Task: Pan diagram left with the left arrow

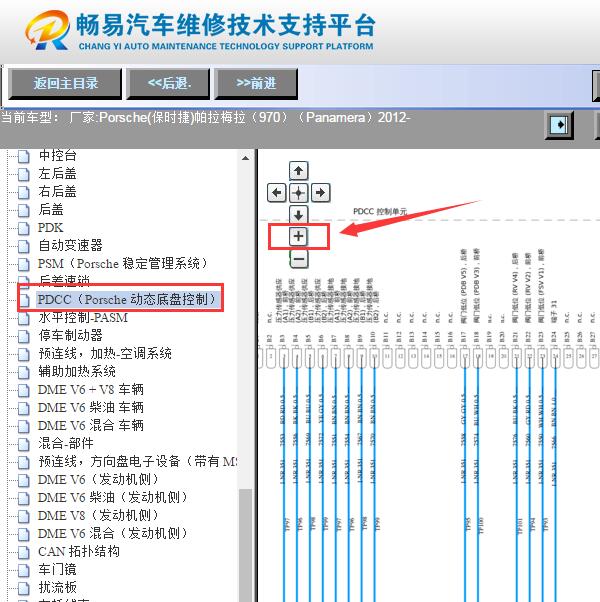Action: pyautogui.click(x=276, y=192)
